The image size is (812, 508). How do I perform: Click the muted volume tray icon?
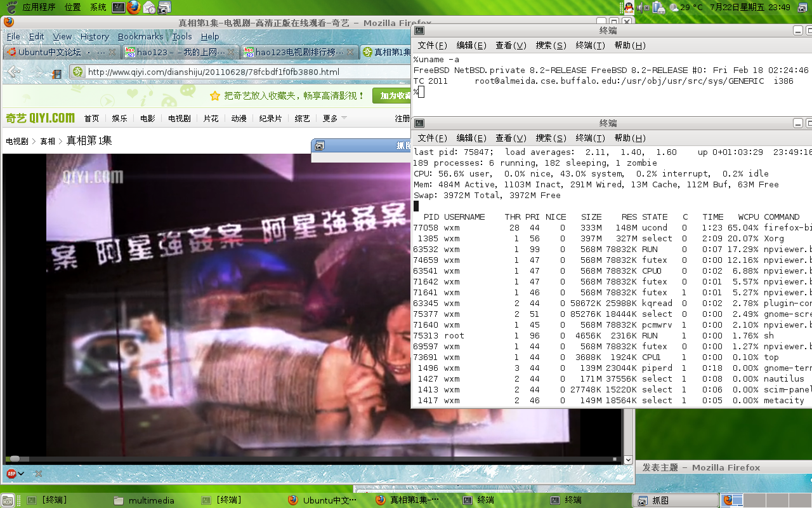pyautogui.click(x=643, y=8)
